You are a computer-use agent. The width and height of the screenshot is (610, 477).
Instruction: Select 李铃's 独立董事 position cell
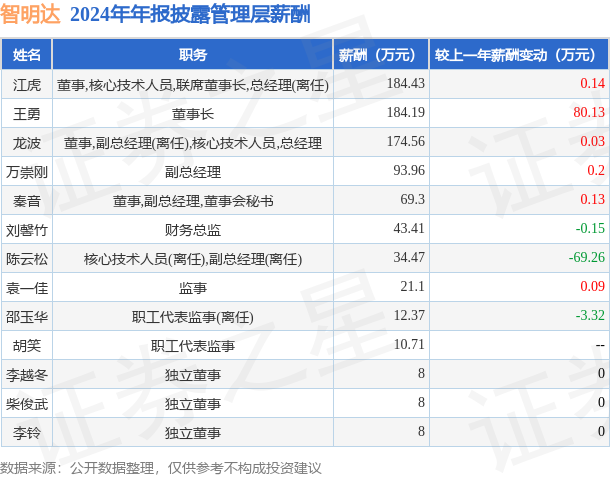click(193, 433)
